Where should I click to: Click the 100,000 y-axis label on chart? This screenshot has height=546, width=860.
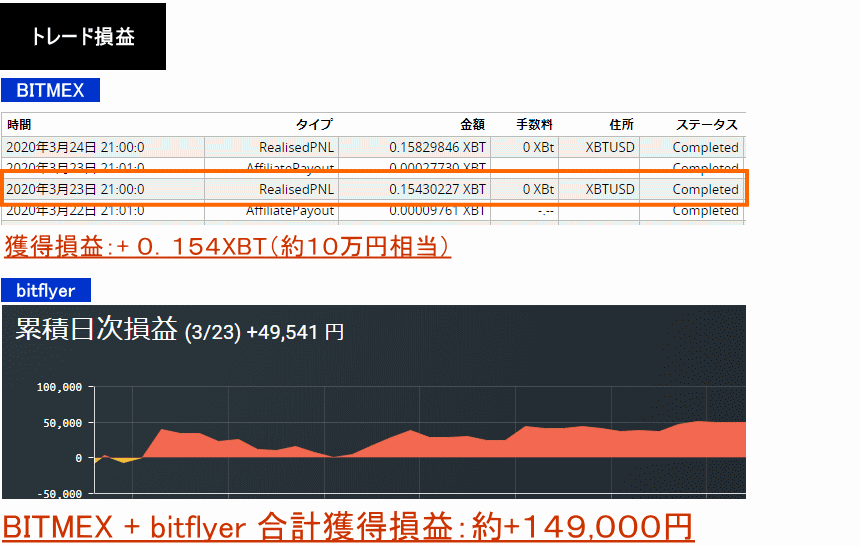pyautogui.click(x=58, y=388)
